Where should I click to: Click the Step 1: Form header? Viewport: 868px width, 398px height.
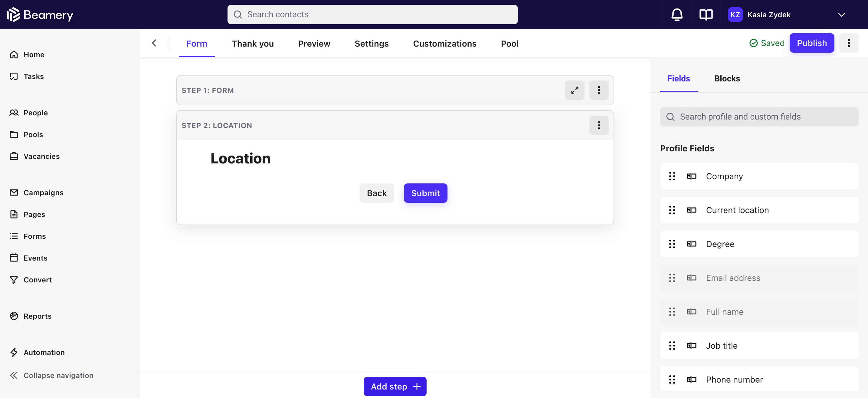208,90
